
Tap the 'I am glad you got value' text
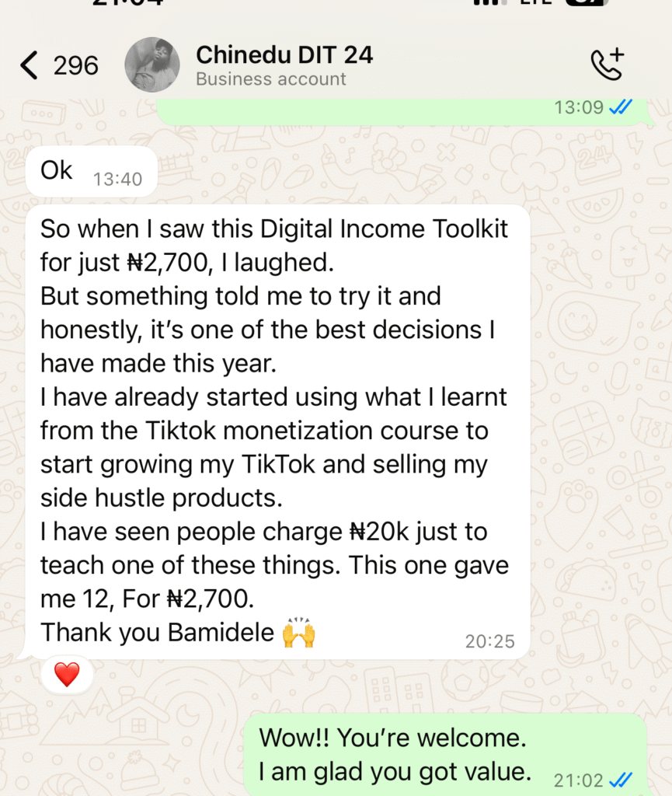(x=395, y=772)
